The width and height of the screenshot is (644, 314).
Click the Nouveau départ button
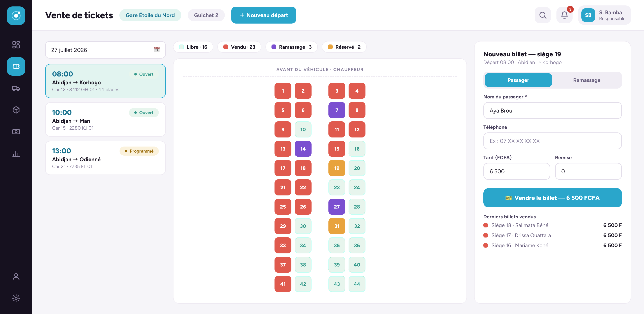click(x=264, y=15)
